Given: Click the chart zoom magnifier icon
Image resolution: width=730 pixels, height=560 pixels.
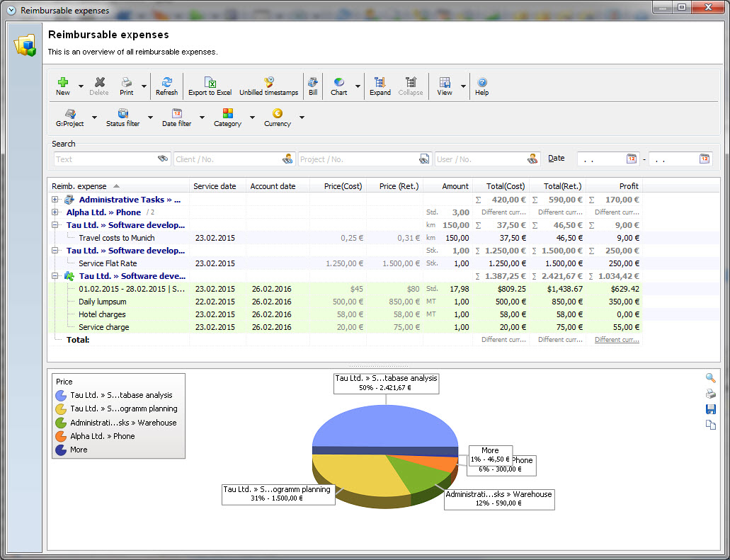Looking at the screenshot, I should coord(710,378).
